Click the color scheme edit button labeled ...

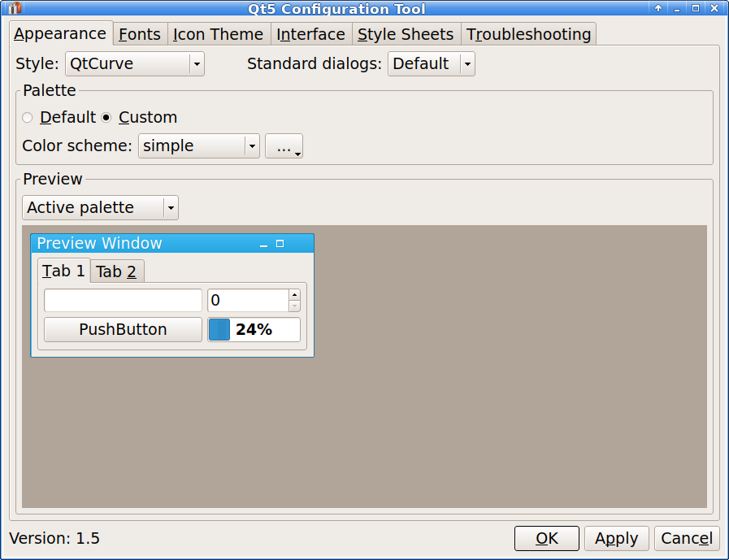[283, 145]
